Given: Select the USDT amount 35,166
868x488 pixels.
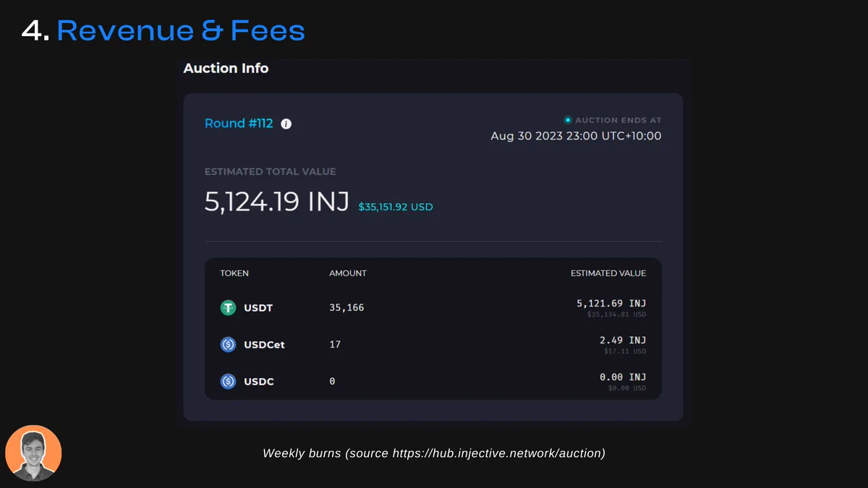Looking at the screenshot, I should point(346,308).
